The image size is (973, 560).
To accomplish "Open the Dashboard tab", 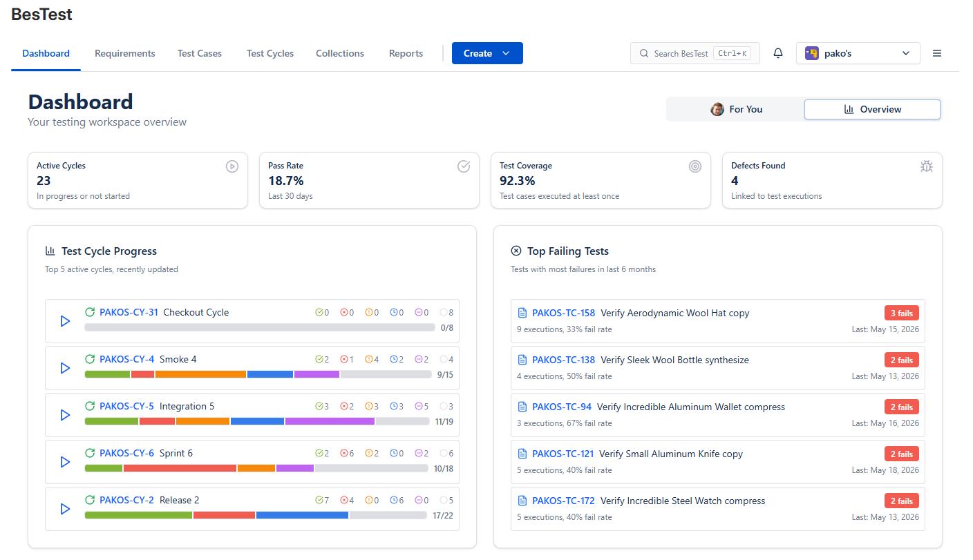I will (46, 53).
